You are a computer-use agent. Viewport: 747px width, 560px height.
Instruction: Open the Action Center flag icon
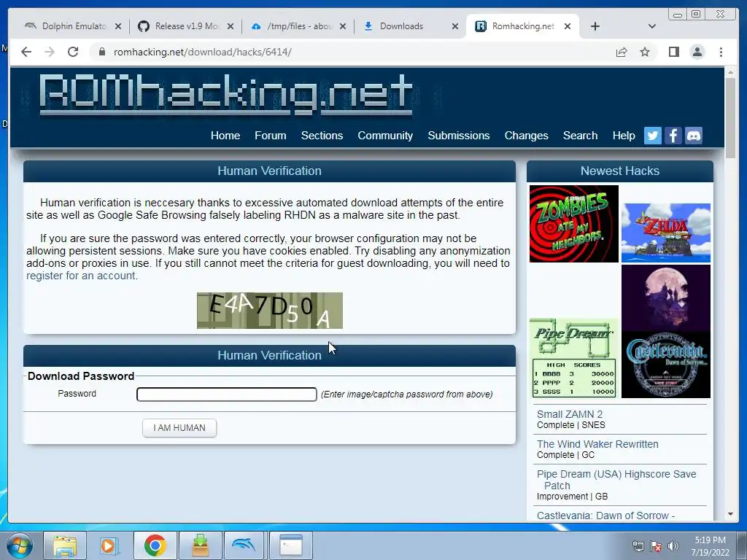(656, 546)
